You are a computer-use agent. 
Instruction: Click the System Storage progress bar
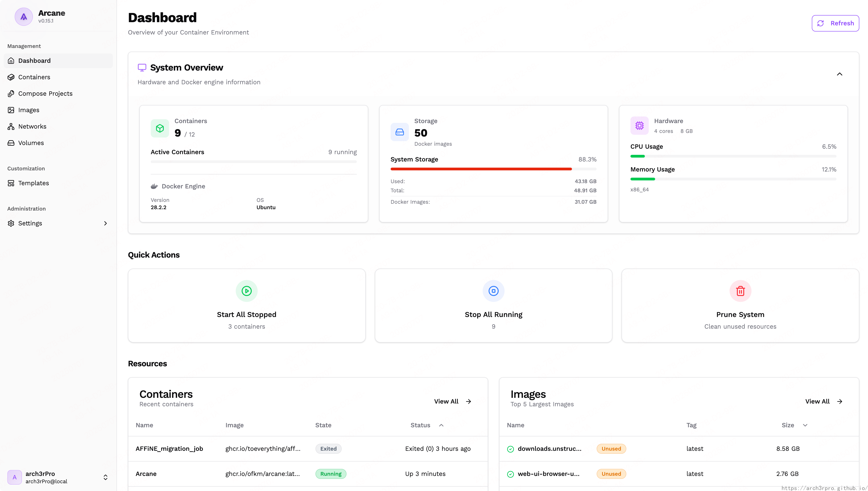493,169
